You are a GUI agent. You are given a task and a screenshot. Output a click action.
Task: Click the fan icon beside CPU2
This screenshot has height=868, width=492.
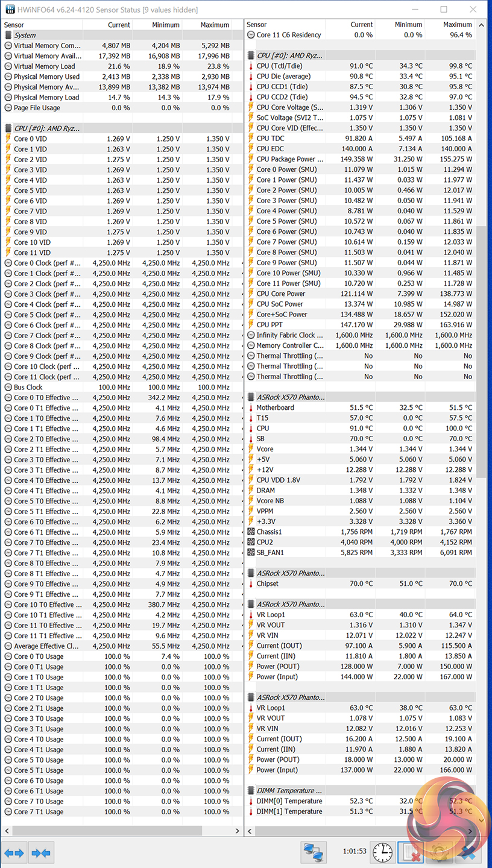click(251, 542)
